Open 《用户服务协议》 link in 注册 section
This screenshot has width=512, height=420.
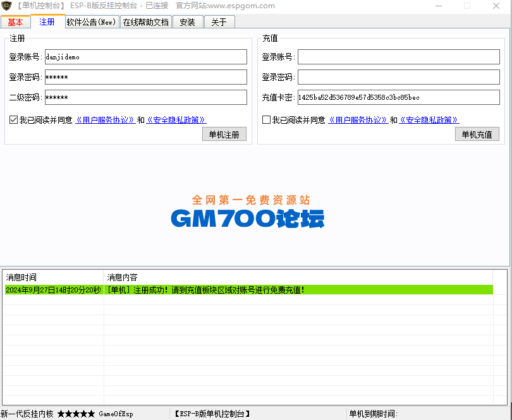105,120
